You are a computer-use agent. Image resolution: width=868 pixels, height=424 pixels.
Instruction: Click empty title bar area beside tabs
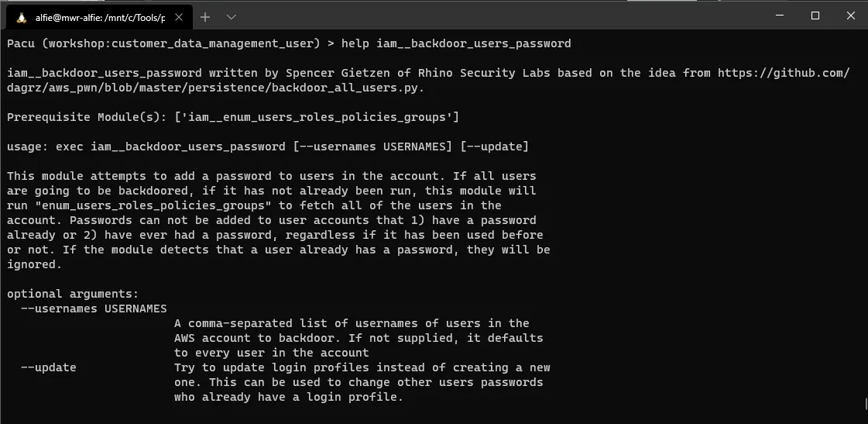pyautogui.click(x=498, y=16)
